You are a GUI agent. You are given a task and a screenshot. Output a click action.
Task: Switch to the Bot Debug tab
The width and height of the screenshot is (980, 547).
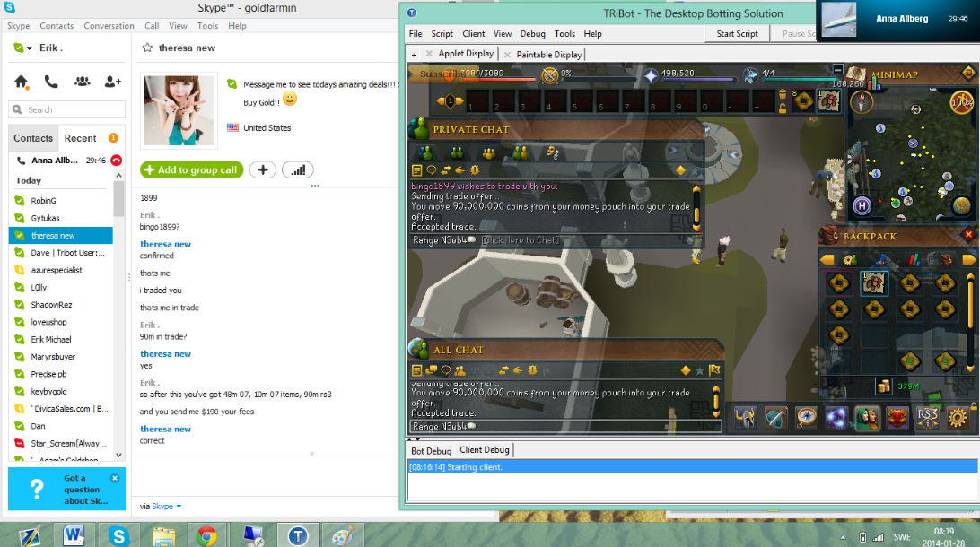click(432, 450)
